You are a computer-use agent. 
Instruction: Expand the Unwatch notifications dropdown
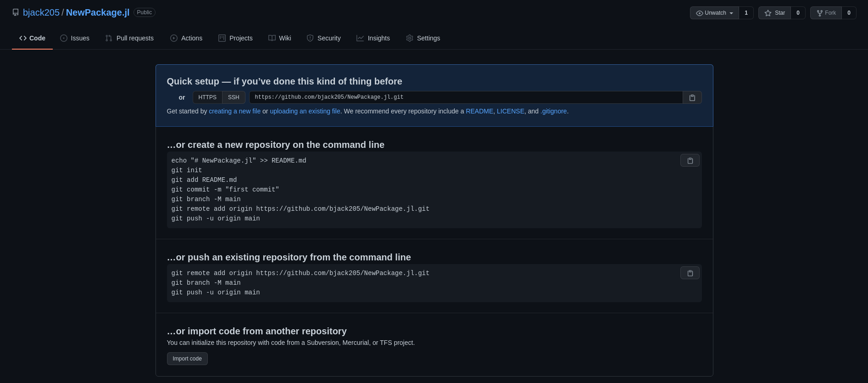pos(714,13)
